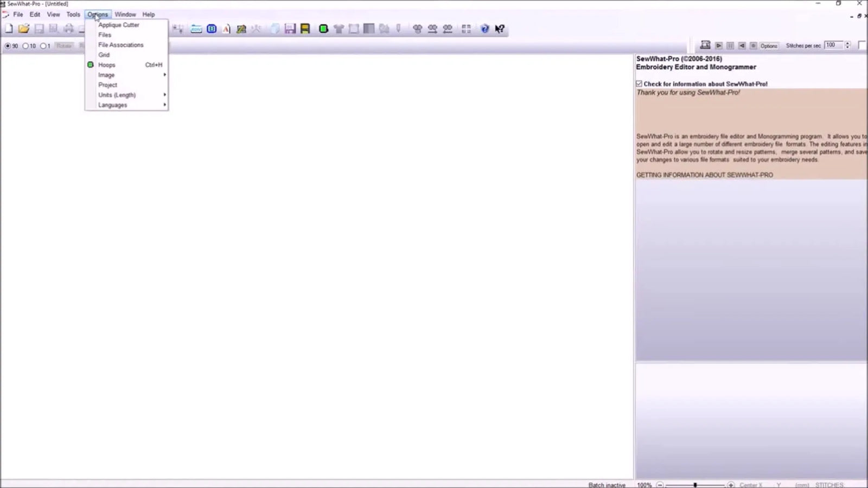Click the Open folder toolbar icon

24,29
